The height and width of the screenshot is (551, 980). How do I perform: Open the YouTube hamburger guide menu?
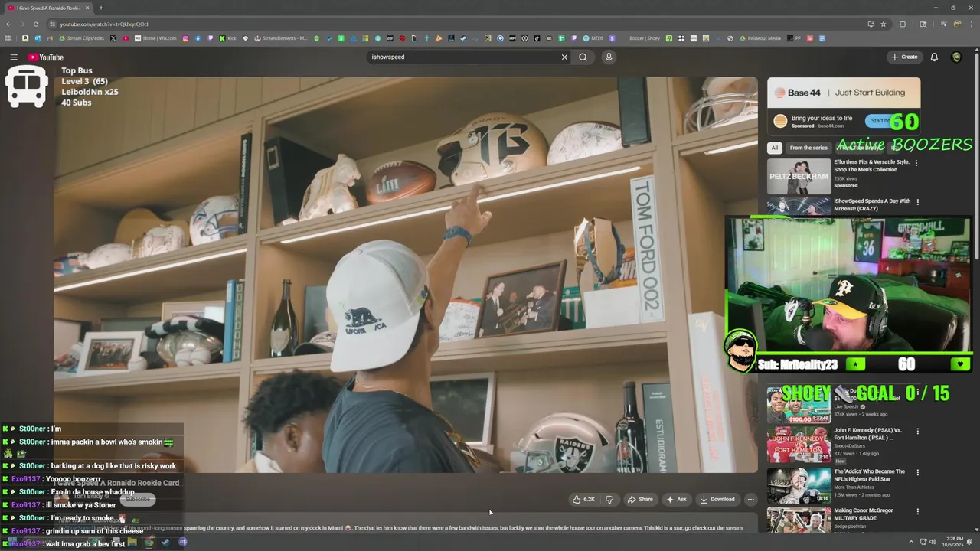(13, 57)
